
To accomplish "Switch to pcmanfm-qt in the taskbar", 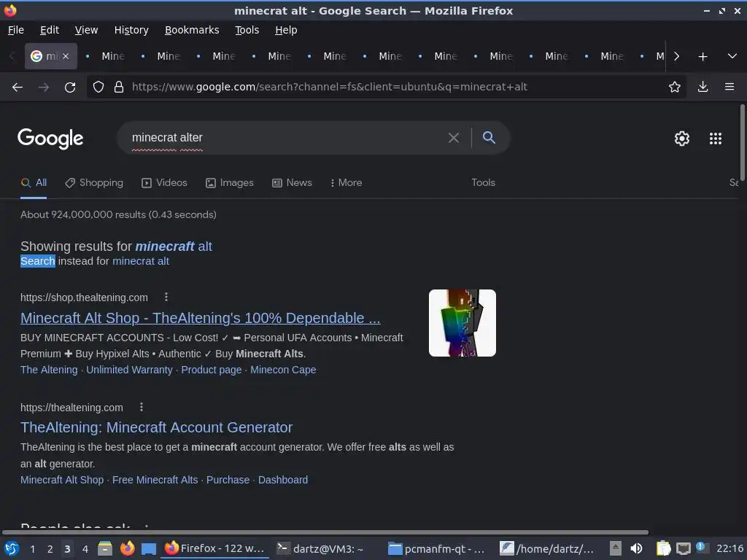I will 436,548.
